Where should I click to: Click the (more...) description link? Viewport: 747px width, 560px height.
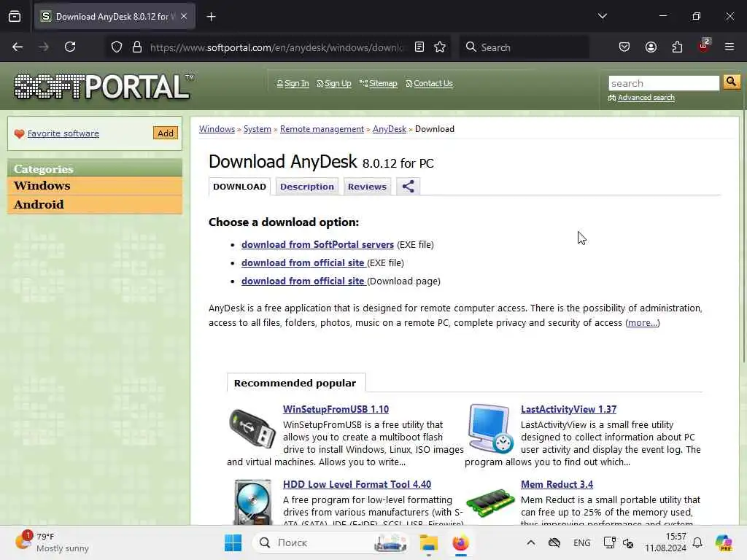642,323
